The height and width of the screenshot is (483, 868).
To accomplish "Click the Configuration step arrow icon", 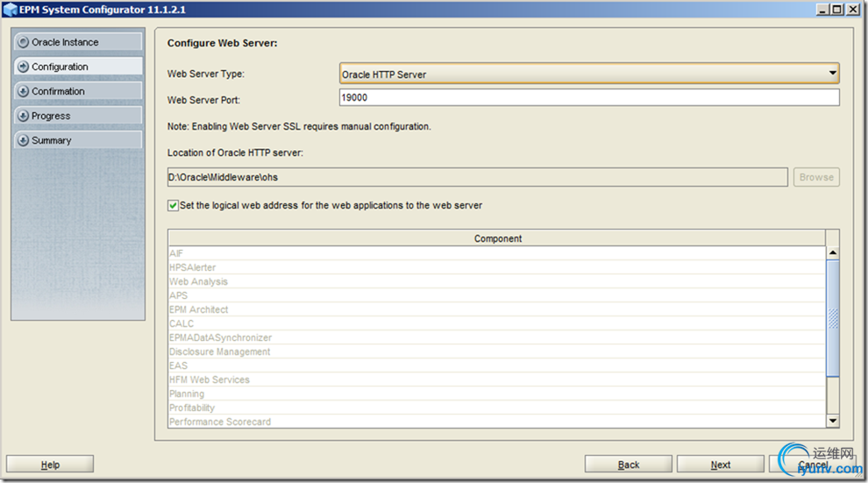I will [x=24, y=67].
